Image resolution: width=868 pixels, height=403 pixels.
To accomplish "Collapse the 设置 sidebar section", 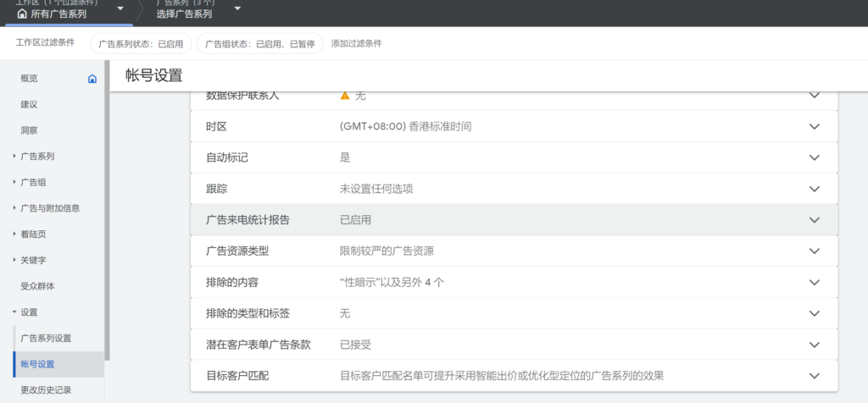I will [14, 312].
